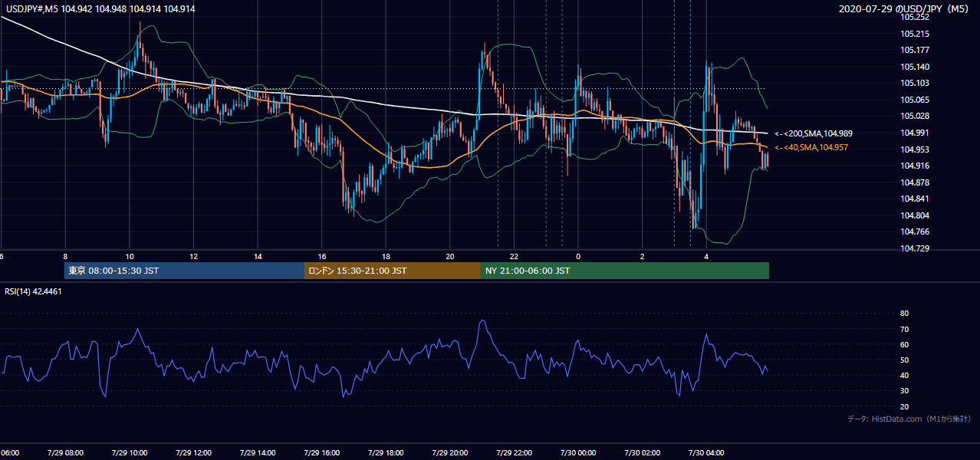Screen dimensions: 980x460
Task: Click hour label 14 under price chart
Action: tap(258, 256)
